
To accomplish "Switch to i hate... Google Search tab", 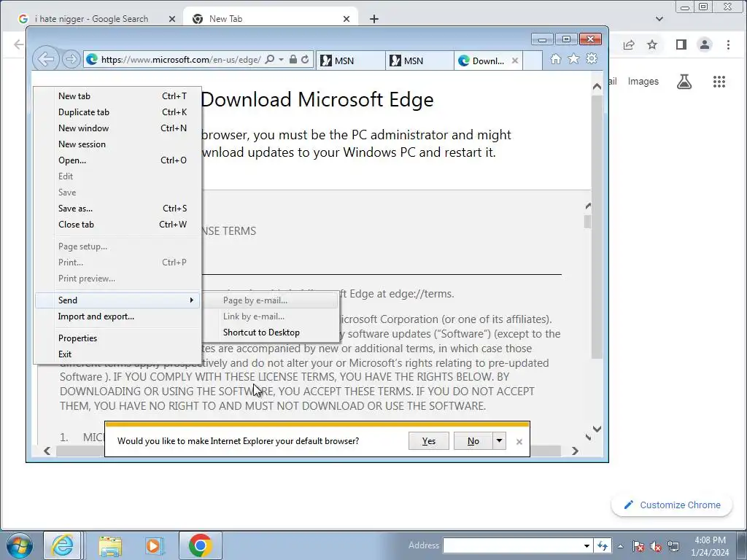I will coord(91,19).
